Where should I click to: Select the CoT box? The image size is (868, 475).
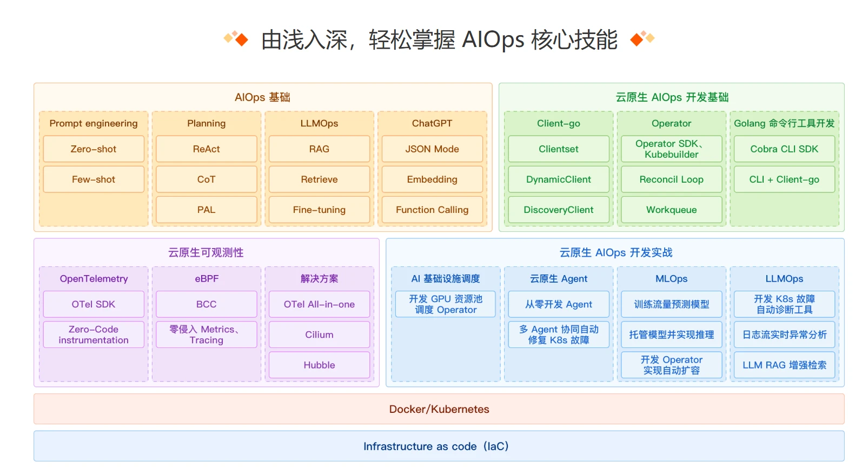tap(207, 179)
